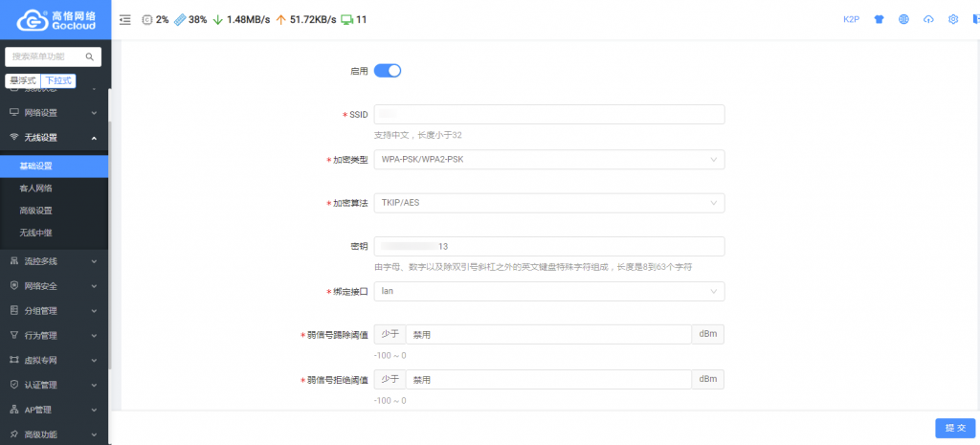Screen dimensions: 980x445
Task: Click the dBm unit of 弱信号拒绝阈值
Action: coord(708,379)
